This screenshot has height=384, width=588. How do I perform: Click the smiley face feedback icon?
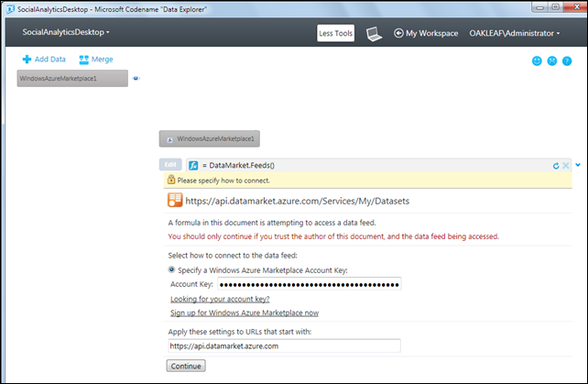point(537,60)
